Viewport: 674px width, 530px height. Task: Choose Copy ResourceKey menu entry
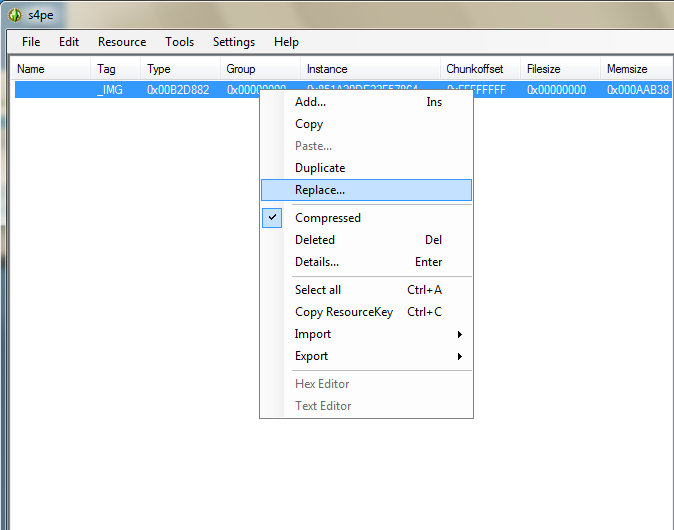tap(344, 312)
